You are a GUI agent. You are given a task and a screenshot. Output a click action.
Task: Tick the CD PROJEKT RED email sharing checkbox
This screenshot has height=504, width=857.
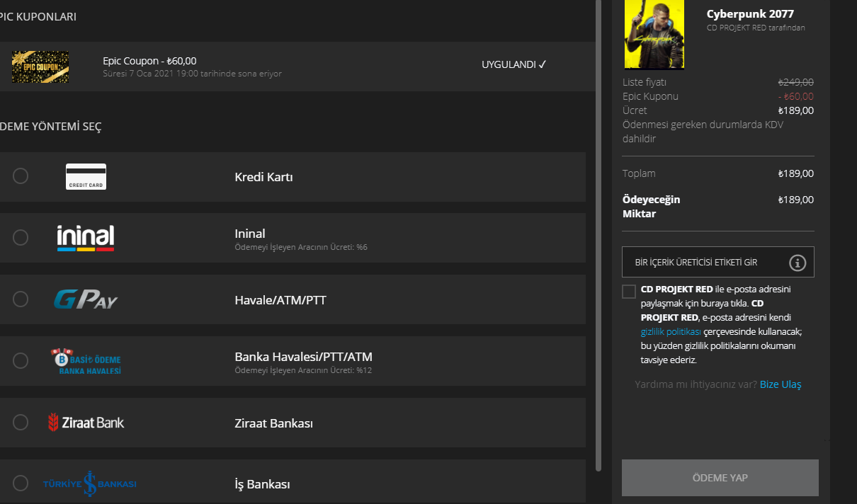tap(629, 292)
